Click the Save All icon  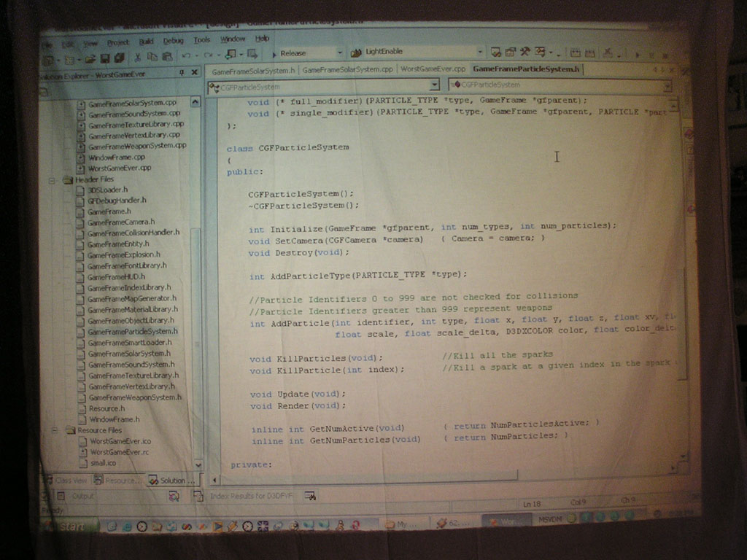(119, 58)
